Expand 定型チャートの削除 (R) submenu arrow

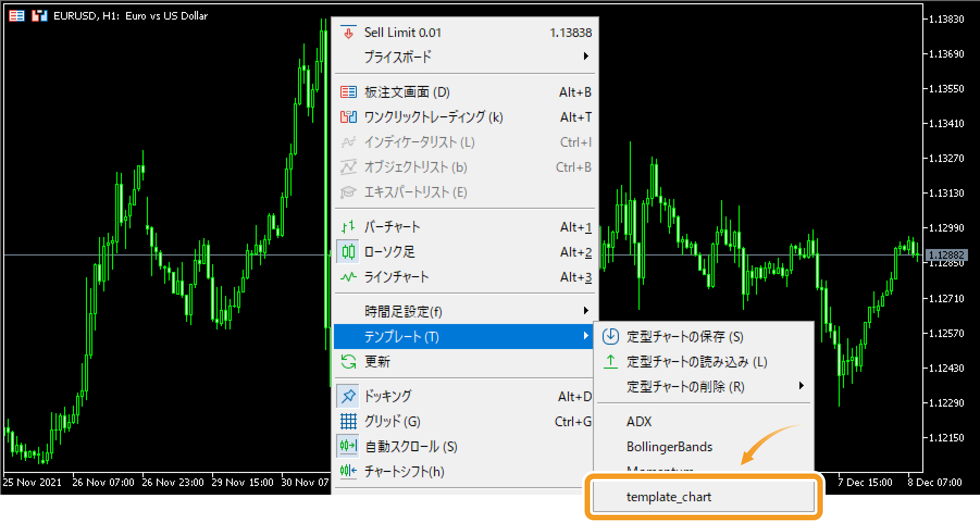801,385
